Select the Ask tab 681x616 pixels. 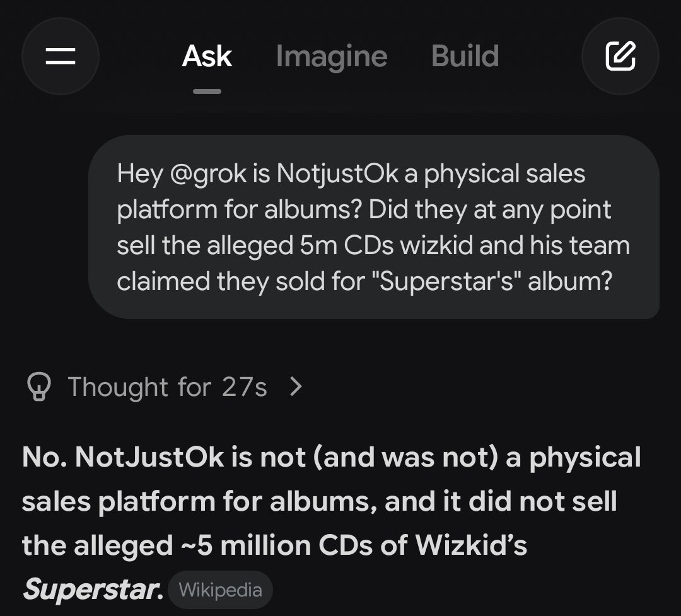point(207,56)
